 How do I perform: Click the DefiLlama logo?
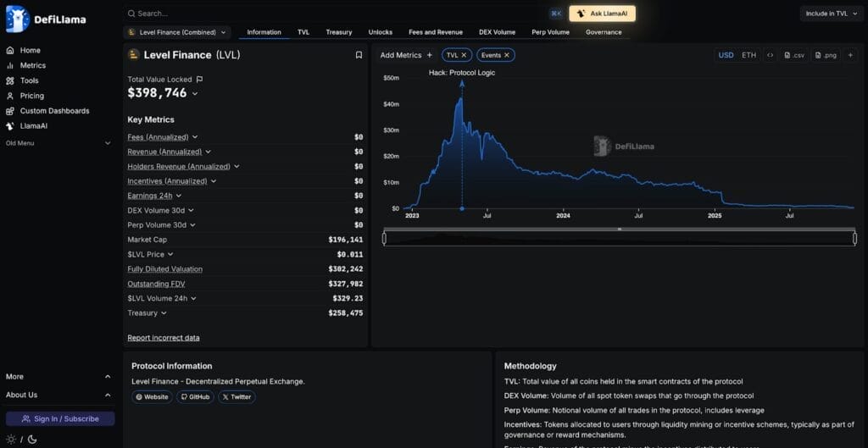(x=46, y=19)
